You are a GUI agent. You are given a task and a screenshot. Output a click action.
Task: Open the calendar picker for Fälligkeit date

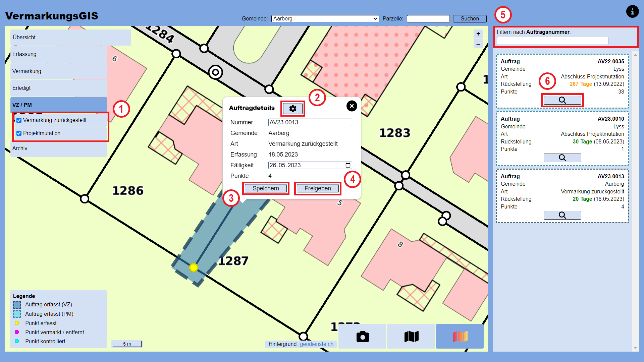tap(348, 165)
